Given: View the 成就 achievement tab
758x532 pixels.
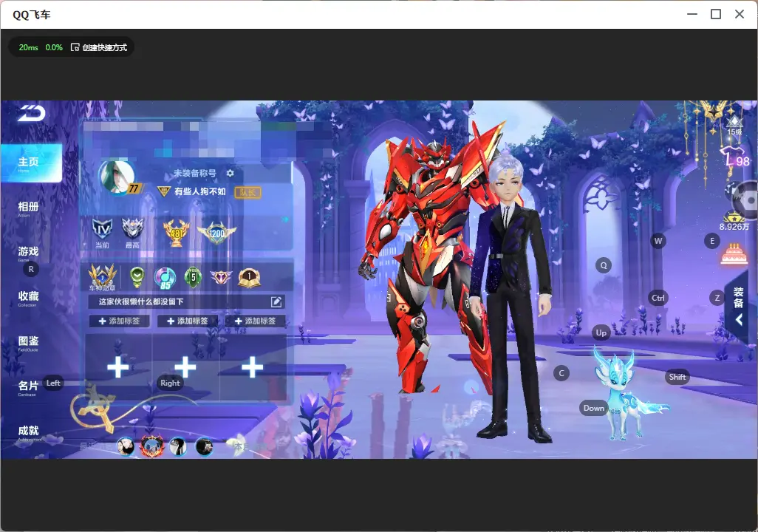Looking at the screenshot, I should pyautogui.click(x=28, y=432).
